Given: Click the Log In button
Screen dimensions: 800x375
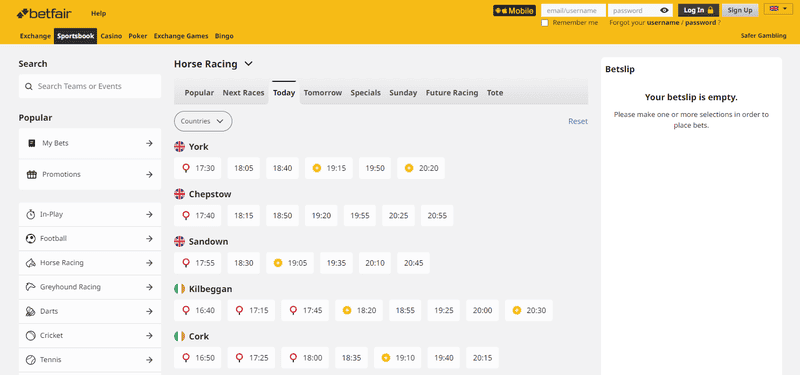Looking at the screenshot, I should [698, 10].
